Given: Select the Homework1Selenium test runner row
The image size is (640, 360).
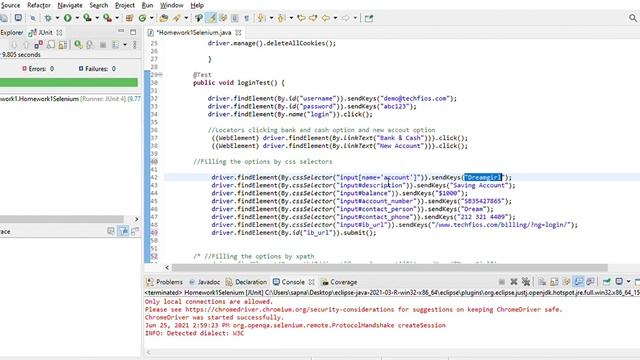Looking at the screenshot, I should (70, 99).
